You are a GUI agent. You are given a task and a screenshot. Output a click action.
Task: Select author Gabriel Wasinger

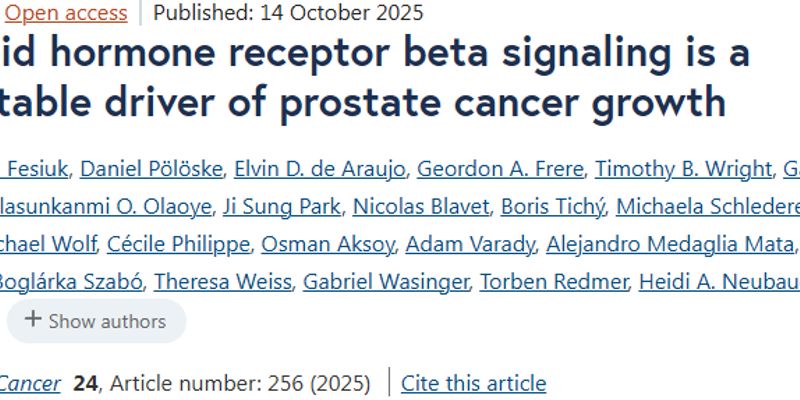(x=385, y=282)
